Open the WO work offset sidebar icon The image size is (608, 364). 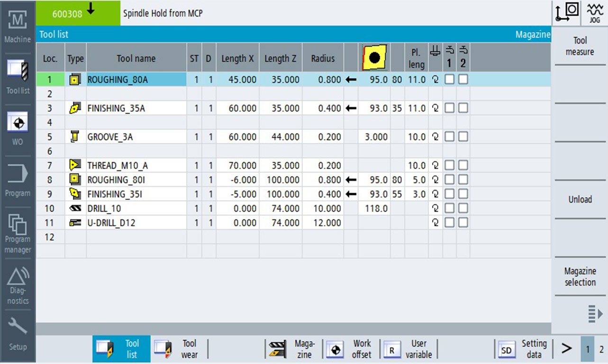pyautogui.click(x=18, y=128)
